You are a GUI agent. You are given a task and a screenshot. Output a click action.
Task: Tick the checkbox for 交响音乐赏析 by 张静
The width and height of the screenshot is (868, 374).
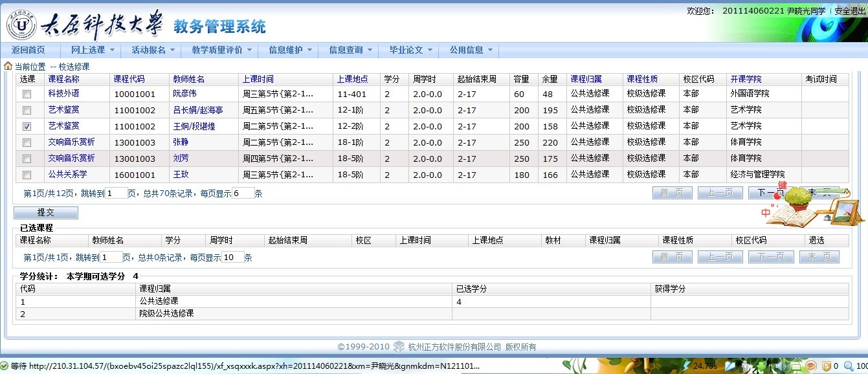tap(27, 142)
